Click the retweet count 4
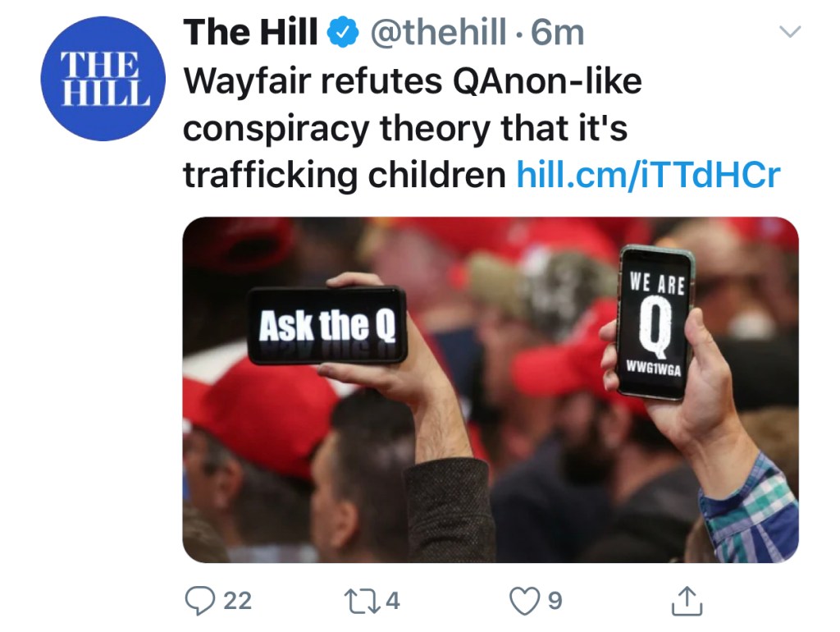Image resolution: width=840 pixels, height=632 pixels. click(x=393, y=600)
